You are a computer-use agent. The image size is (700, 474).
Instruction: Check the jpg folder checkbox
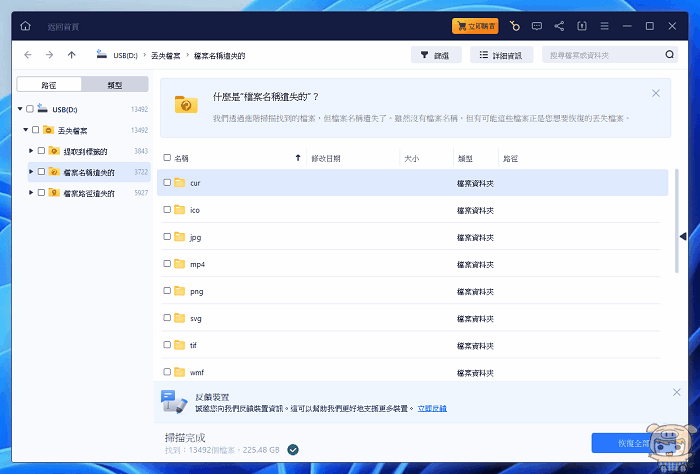(167, 237)
